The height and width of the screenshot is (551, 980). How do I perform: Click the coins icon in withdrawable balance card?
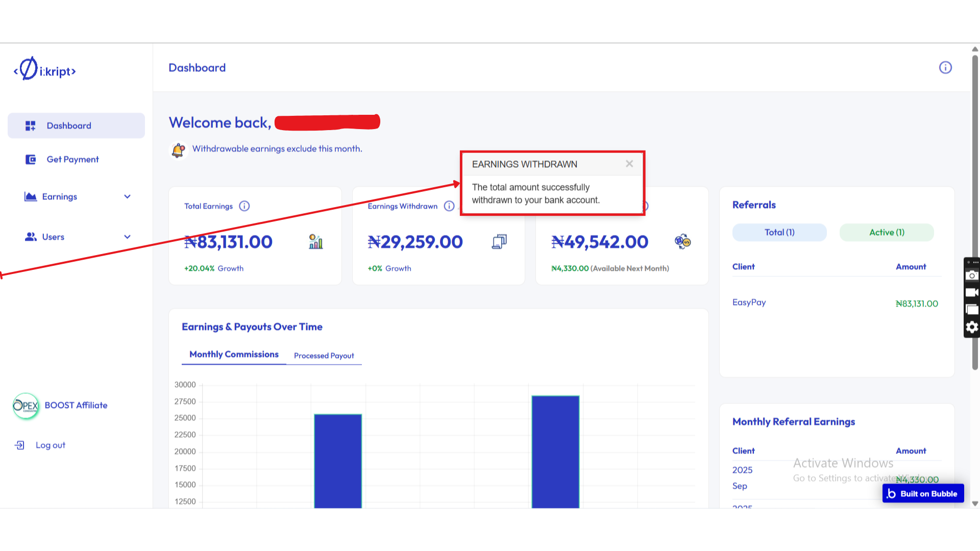[x=682, y=241]
